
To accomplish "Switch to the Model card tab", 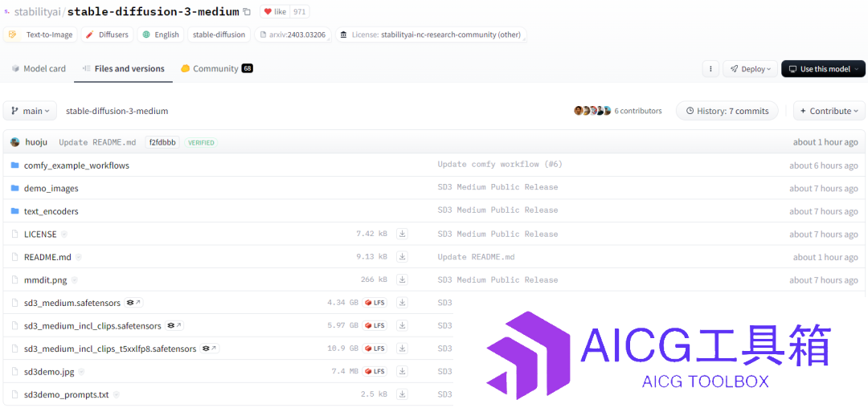I will pos(39,68).
